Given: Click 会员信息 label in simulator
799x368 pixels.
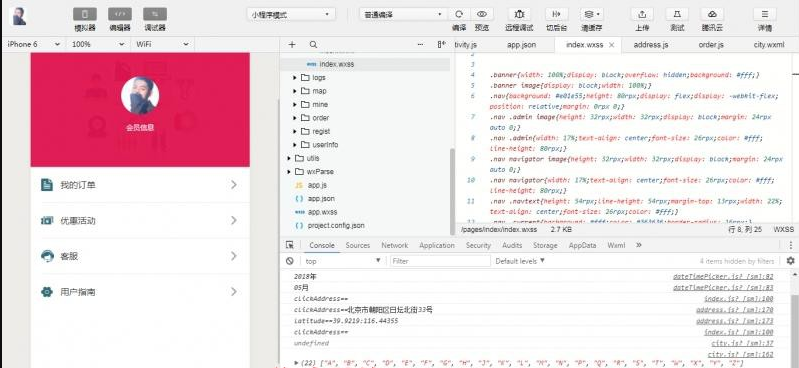Looking at the screenshot, I should click(140, 127).
